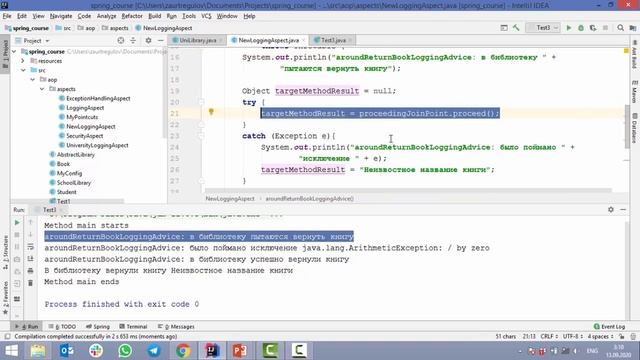Open the Project view dropdown

[x=32, y=40]
